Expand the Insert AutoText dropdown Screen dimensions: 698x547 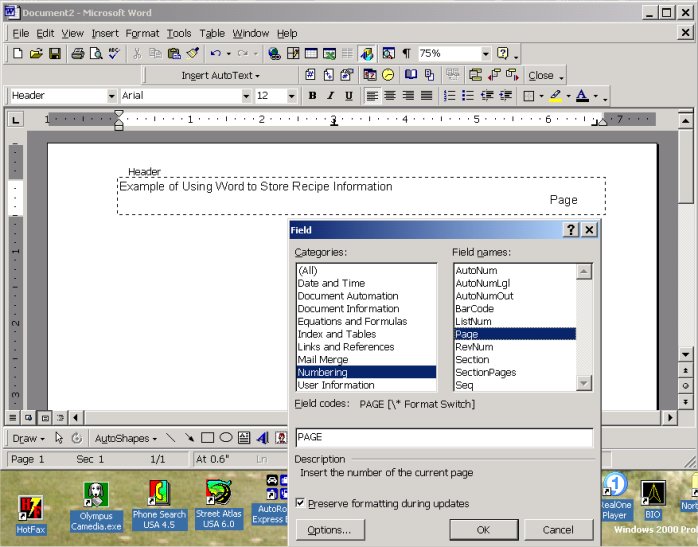(220, 75)
